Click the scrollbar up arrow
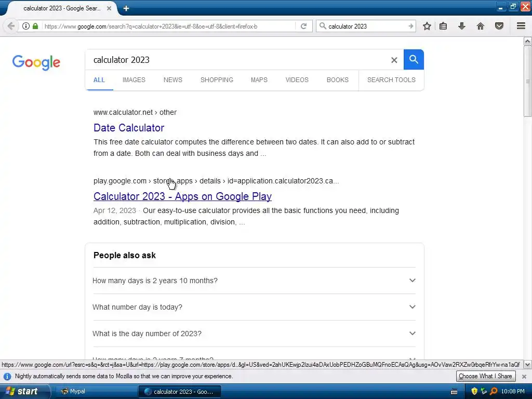Image resolution: width=532 pixels, height=399 pixels. coord(528,42)
